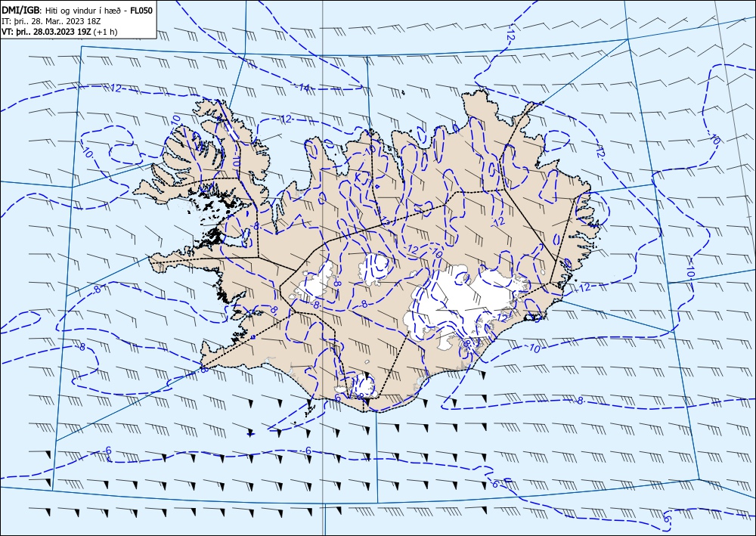Click the FL050 flight level label
The width and height of the screenshot is (756, 536).
tap(141, 10)
